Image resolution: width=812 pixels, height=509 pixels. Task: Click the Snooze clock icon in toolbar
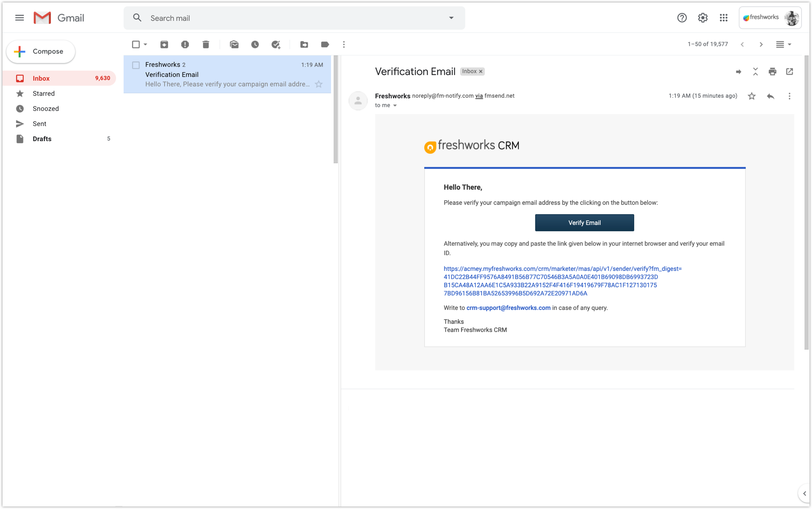tap(255, 45)
